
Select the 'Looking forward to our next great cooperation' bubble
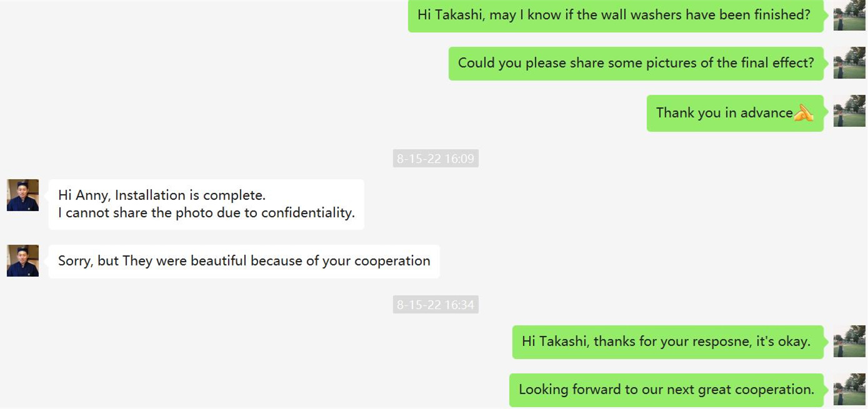coord(665,389)
